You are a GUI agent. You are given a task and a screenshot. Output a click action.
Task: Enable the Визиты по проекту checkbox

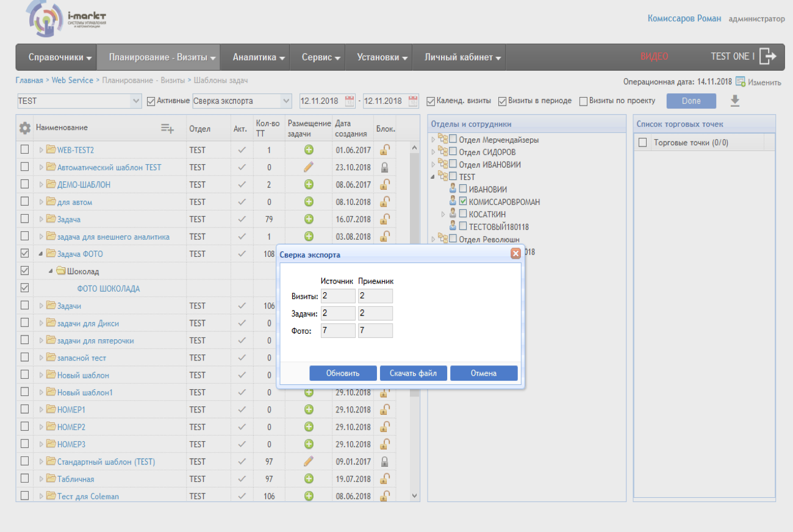tap(583, 101)
